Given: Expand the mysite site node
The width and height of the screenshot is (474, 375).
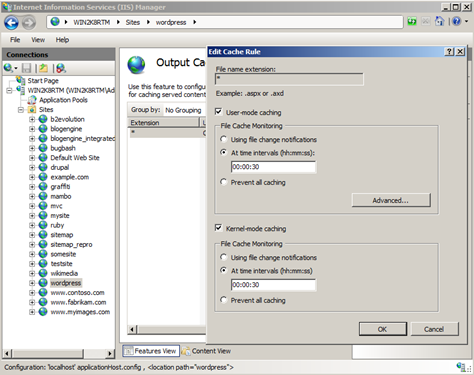Looking at the screenshot, I should [32, 216].
